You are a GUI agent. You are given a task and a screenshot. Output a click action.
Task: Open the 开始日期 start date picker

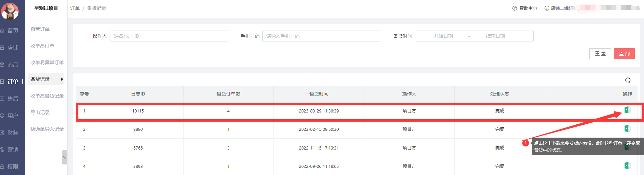(x=443, y=36)
